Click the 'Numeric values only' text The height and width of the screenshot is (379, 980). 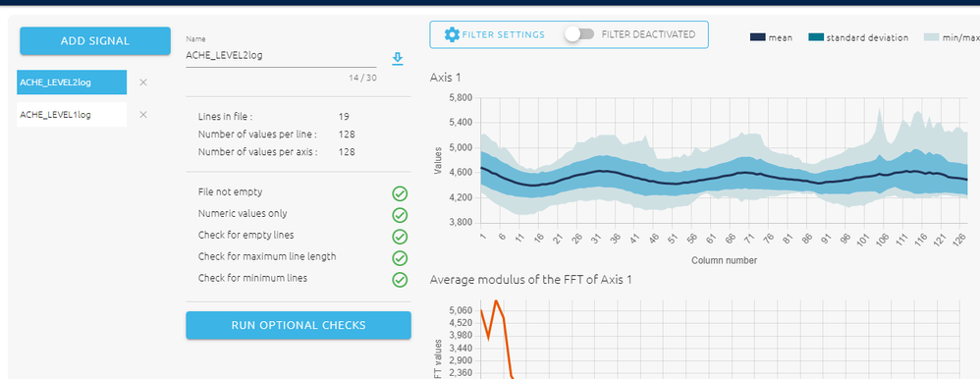click(243, 213)
